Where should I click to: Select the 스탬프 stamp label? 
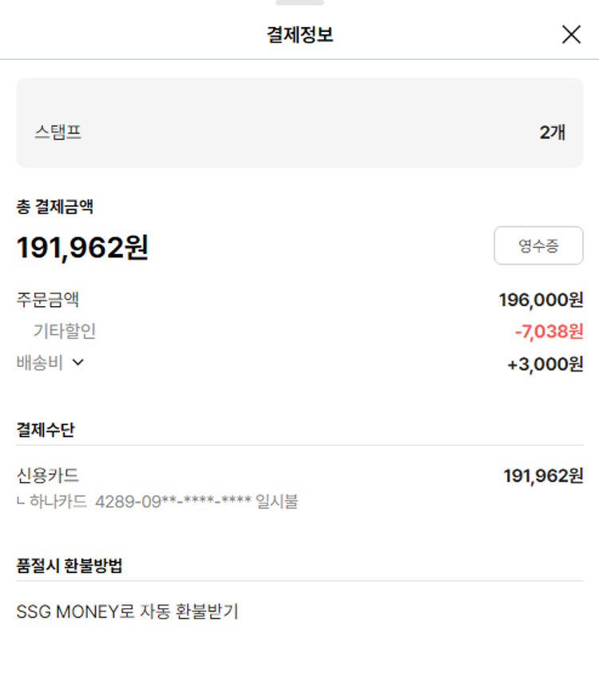pyautogui.click(x=58, y=133)
